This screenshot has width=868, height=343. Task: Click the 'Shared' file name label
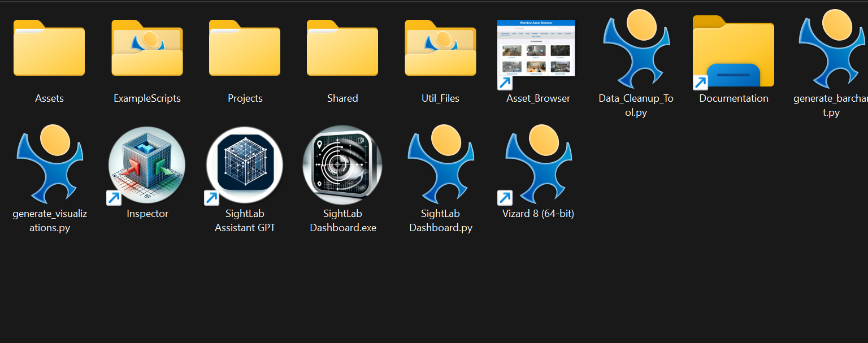coord(342,98)
